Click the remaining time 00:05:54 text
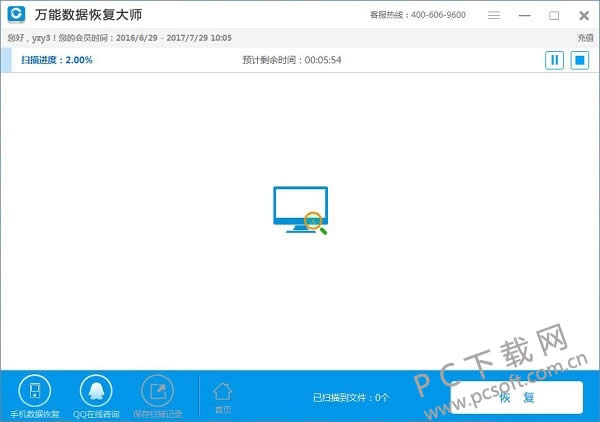This screenshot has width=600, height=422. pos(292,60)
